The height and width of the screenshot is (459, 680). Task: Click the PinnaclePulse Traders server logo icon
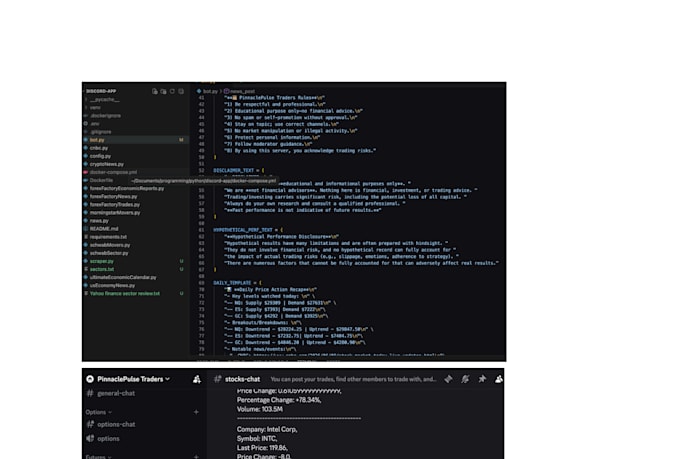coord(90,379)
